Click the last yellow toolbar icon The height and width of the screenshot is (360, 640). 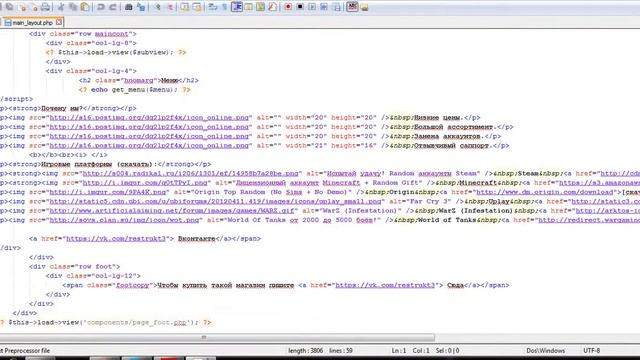[x=364, y=7]
